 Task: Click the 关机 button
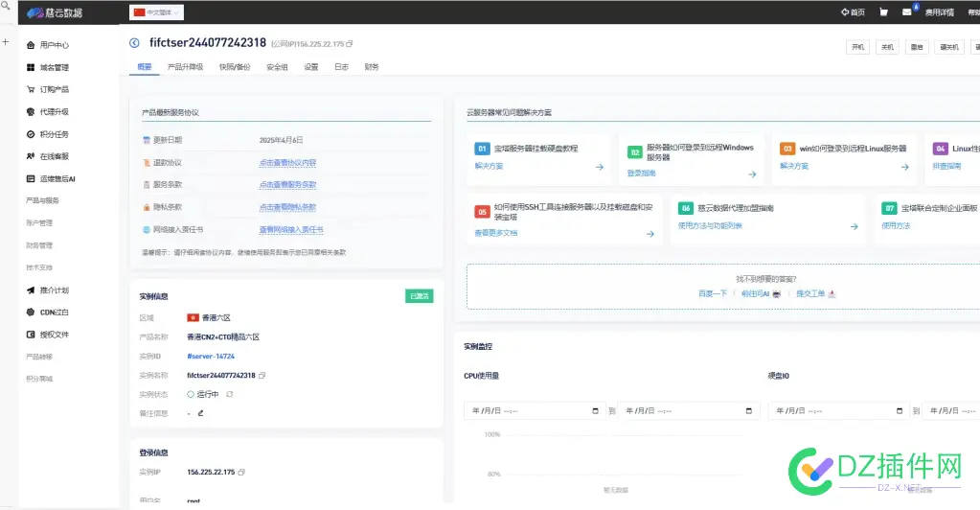[887, 47]
